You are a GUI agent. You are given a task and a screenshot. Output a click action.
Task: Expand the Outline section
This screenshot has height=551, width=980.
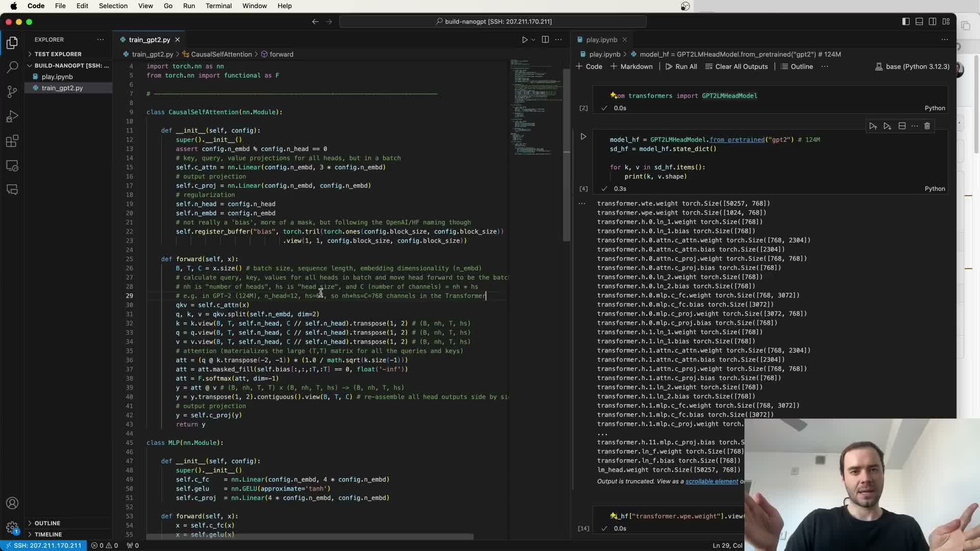[47, 523]
